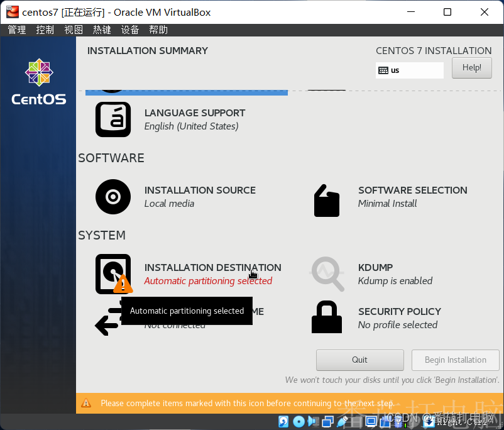Click the USB device icon in status bar
The image size is (504, 430).
pos(341,421)
